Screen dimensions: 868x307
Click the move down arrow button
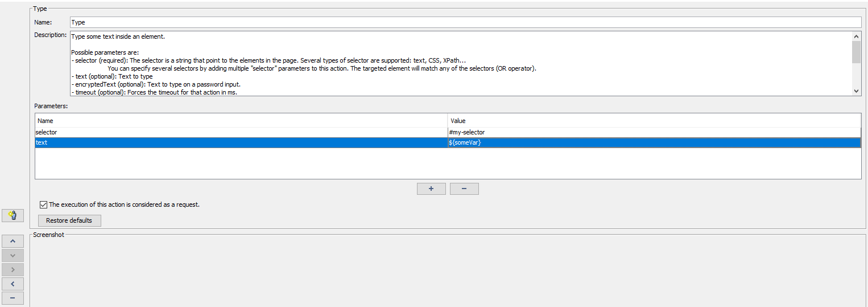(x=13, y=255)
